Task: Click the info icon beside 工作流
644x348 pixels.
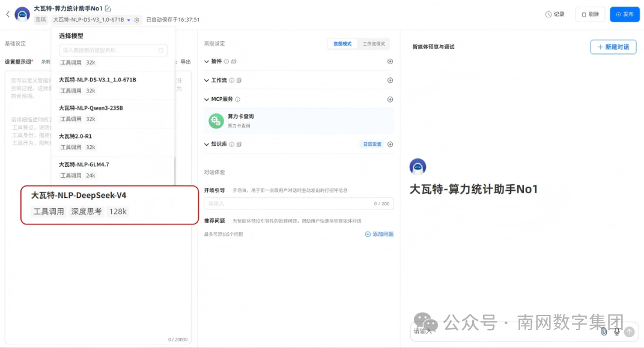Action: coord(232,80)
